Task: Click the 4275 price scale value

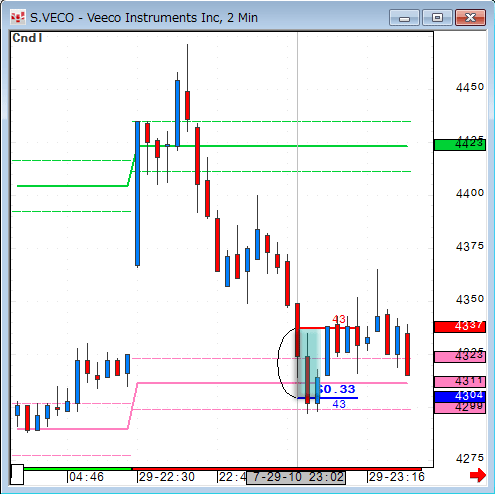Action: tap(470, 459)
